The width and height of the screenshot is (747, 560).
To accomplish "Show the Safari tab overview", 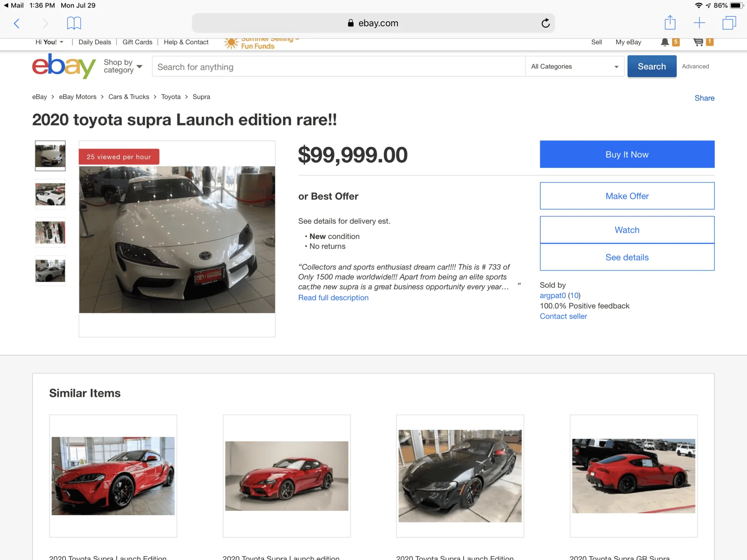I will (729, 23).
